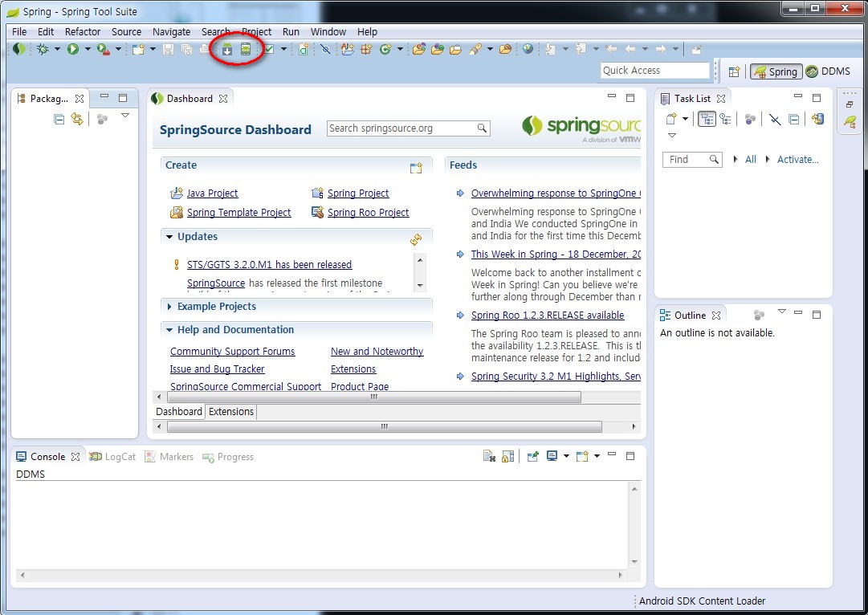Open the Refactor menu

pyautogui.click(x=83, y=31)
